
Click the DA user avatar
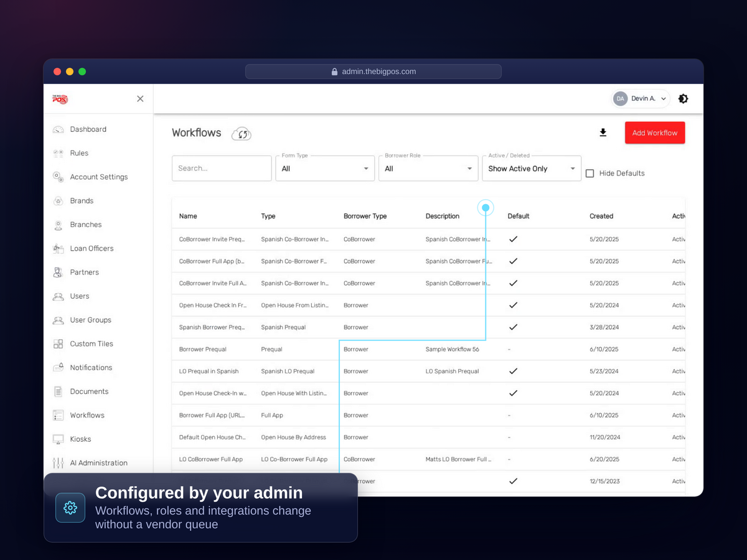click(620, 98)
